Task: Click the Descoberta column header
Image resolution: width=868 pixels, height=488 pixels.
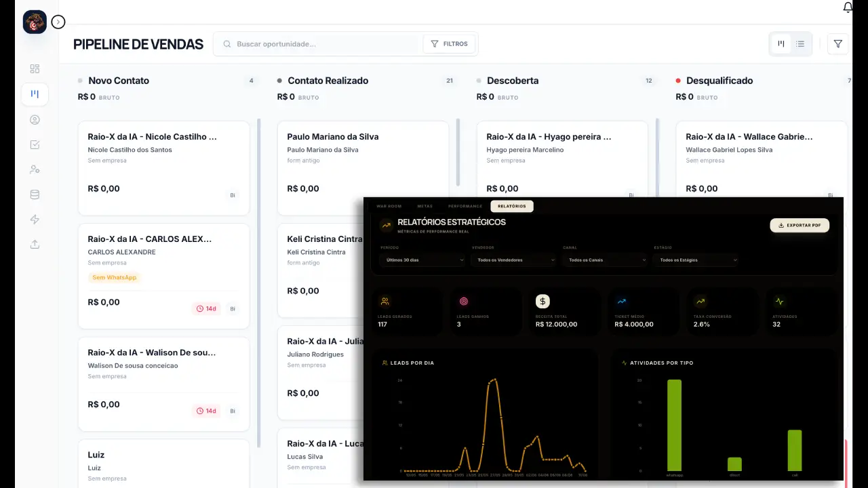Action: point(513,81)
